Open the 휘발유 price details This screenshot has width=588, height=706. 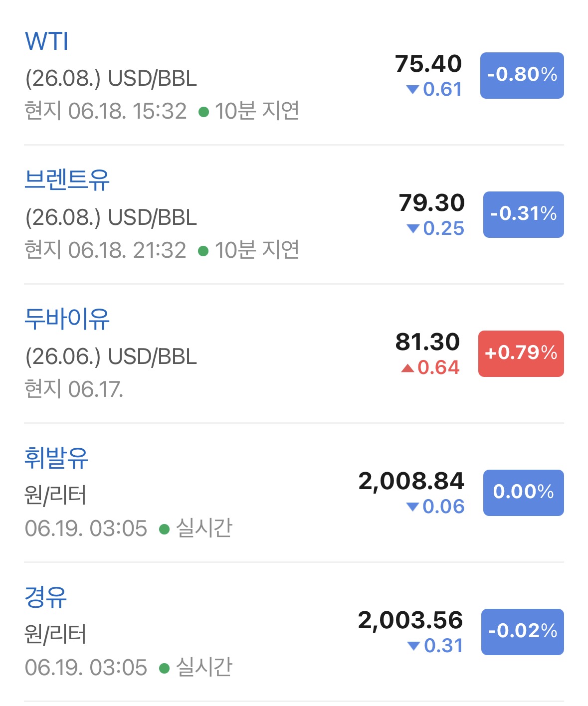pyautogui.click(x=56, y=458)
